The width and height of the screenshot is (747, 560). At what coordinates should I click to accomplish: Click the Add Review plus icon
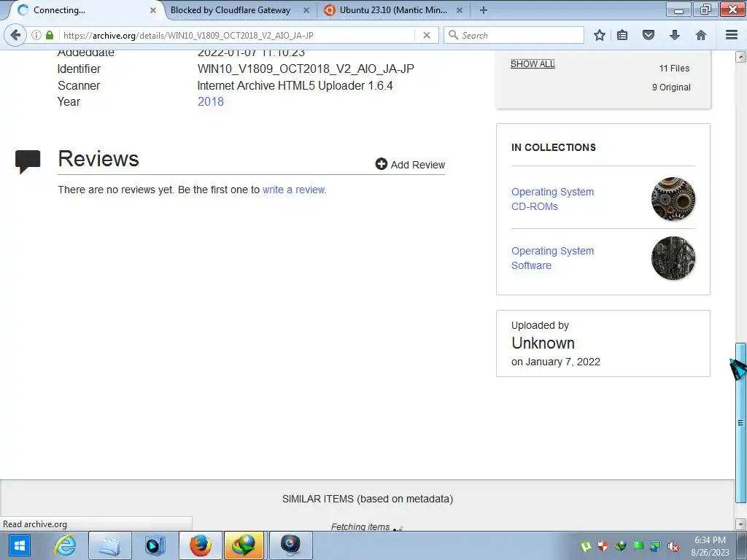click(x=381, y=164)
